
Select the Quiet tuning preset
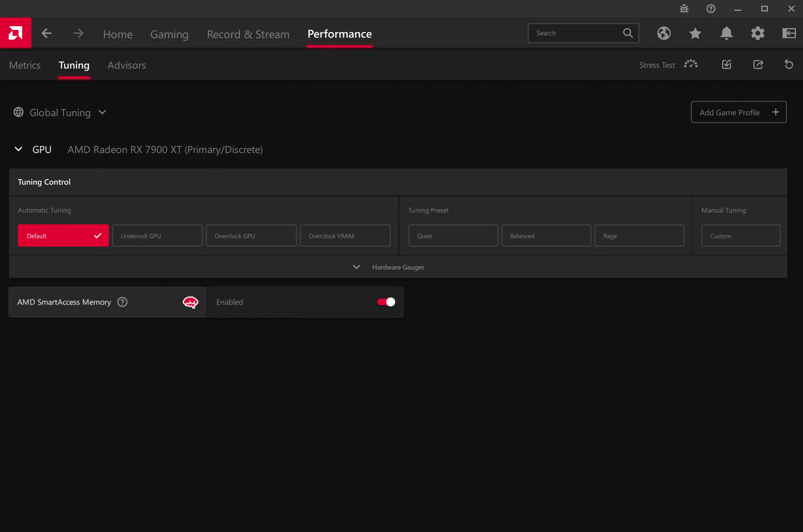pos(453,236)
